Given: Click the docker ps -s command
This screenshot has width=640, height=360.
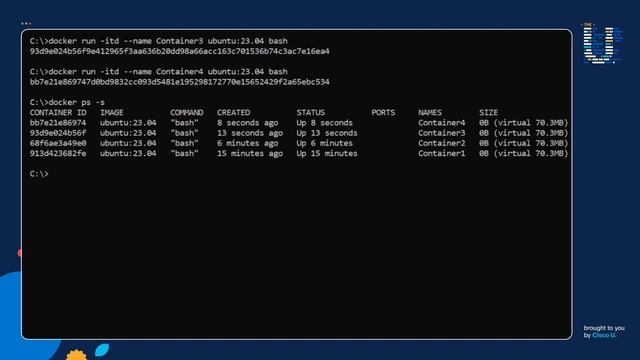Looking at the screenshot, I should click(x=67, y=102).
